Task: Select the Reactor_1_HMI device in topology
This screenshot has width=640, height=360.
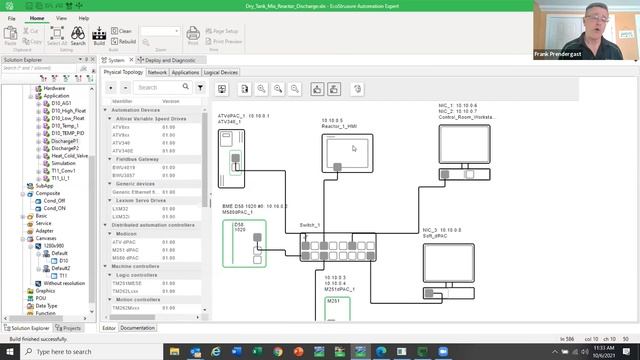Action: pyautogui.click(x=347, y=153)
